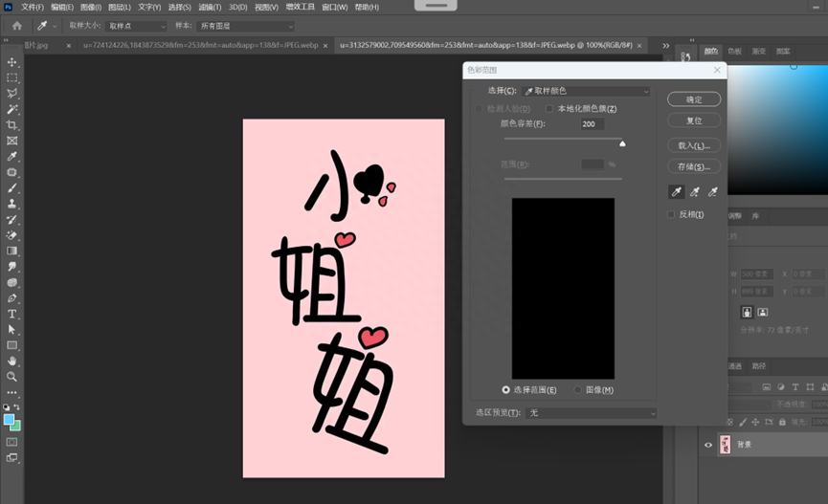Select the Zoom magnifier tool
828x504 pixels.
point(12,377)
